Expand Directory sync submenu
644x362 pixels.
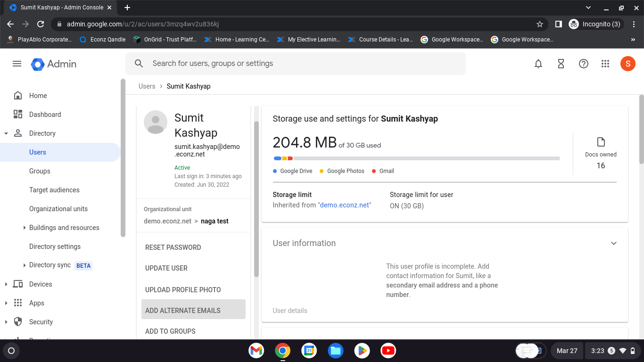pos(25,265)
